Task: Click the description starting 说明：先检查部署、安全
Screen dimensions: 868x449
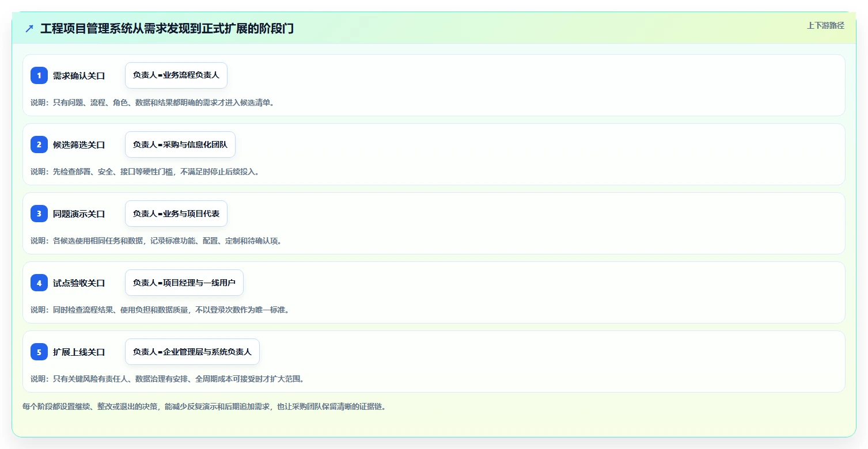Action: coord(145,172)
